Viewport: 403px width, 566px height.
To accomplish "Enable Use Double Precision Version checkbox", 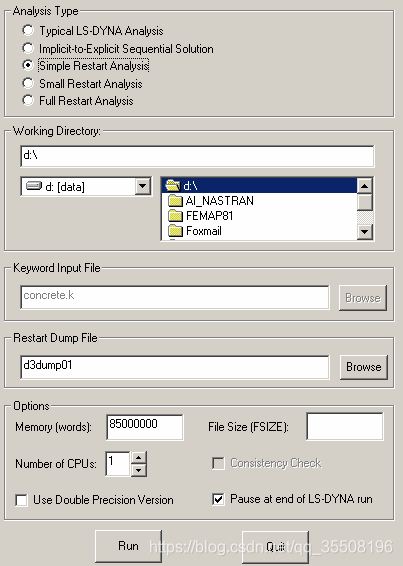I will click(21, 500).
